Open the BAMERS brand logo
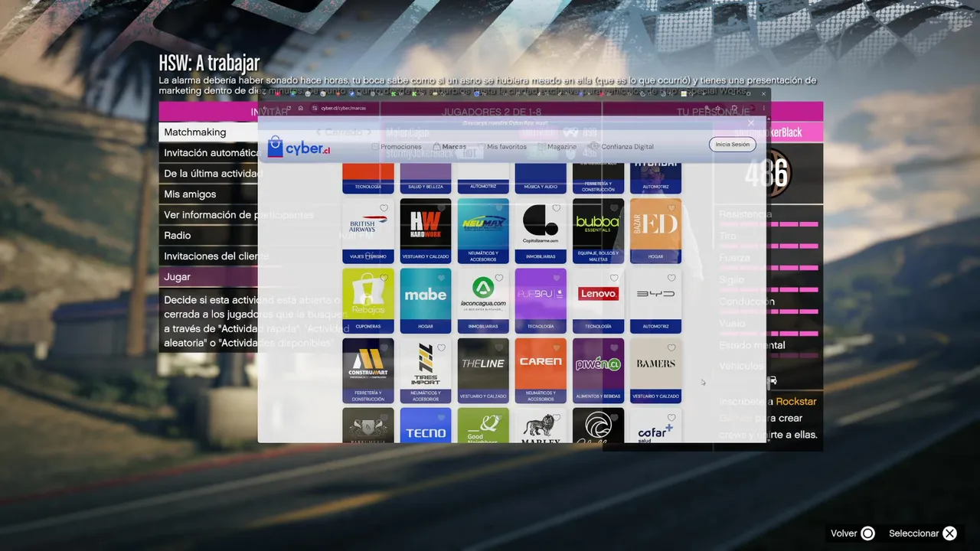 point(655,364)
